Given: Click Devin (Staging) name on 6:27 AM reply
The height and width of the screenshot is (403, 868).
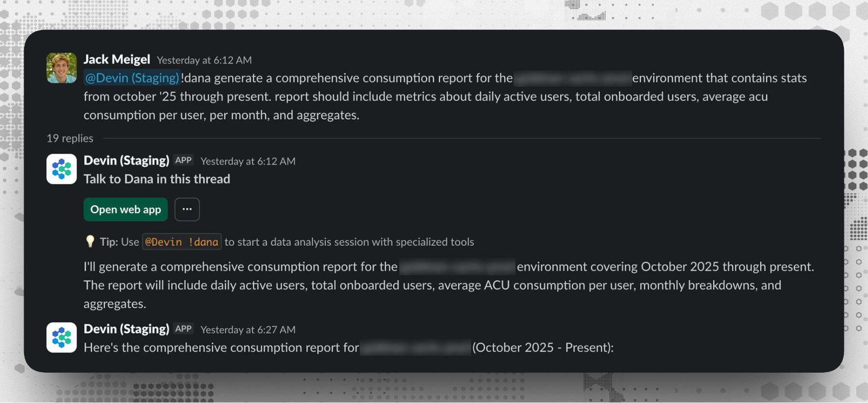Looking at the screenshot, I should tap(126, 329).
